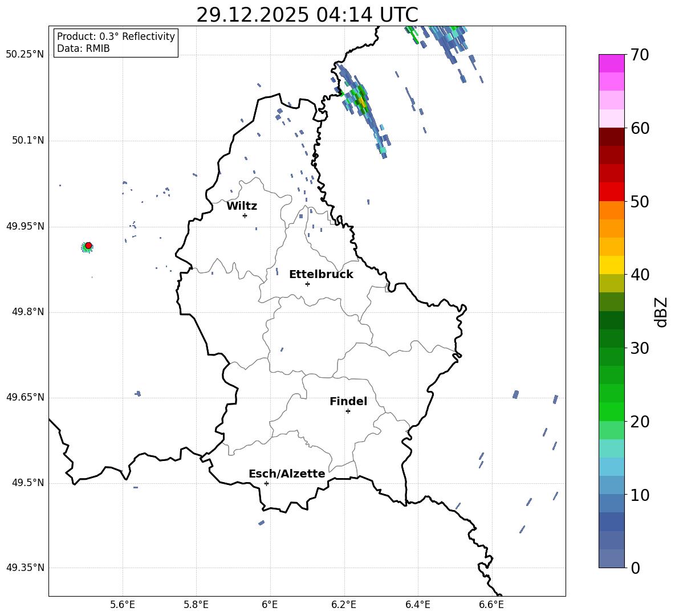Viewport: 675px width, 616px height.
Task: Click the 6.2°E longitude tick label
Action: click(x=344, y=605)
